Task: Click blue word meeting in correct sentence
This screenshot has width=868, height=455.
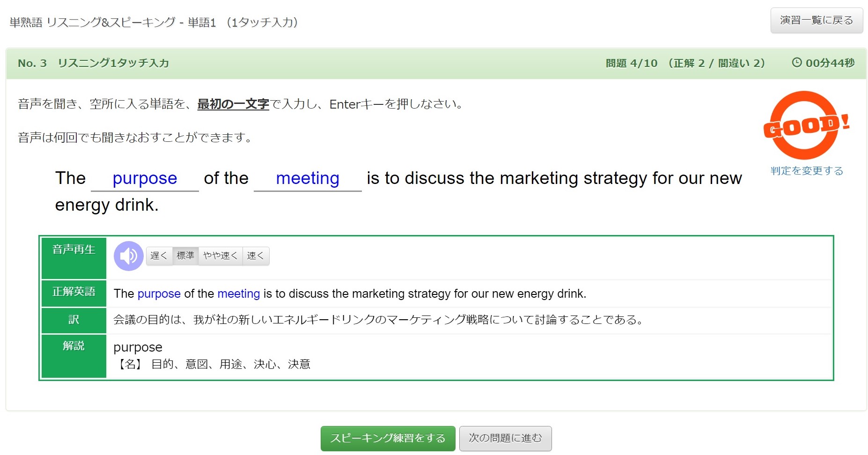Action: (x=239, y=294)
